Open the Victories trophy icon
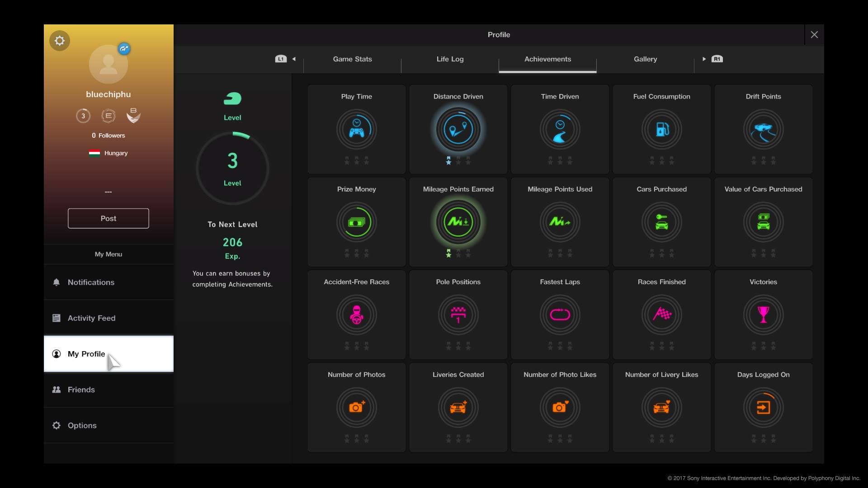The height and width of the screenshot is (488, 868). (x=763, y=315)
